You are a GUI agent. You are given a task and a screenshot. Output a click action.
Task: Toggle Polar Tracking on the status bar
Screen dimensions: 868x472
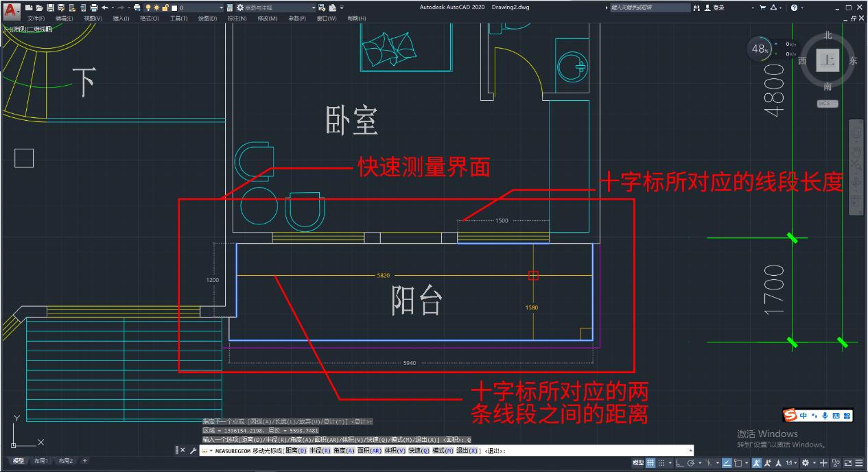pos(690,462)
